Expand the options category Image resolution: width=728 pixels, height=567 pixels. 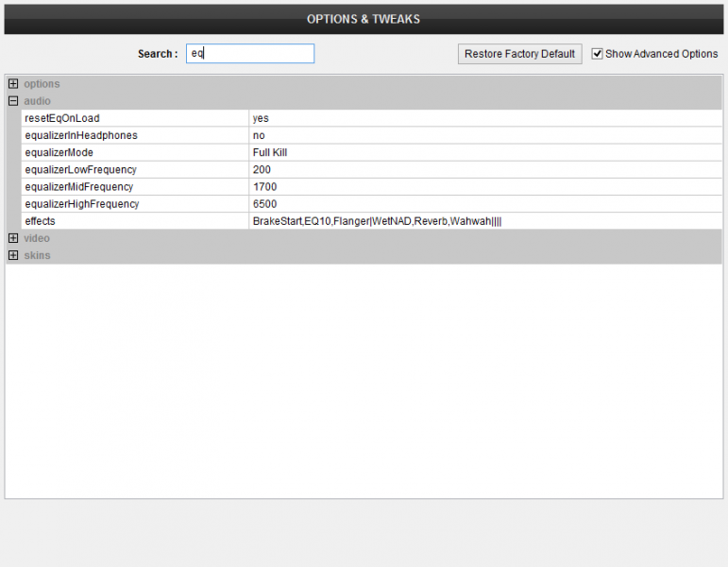pos(13,84)
